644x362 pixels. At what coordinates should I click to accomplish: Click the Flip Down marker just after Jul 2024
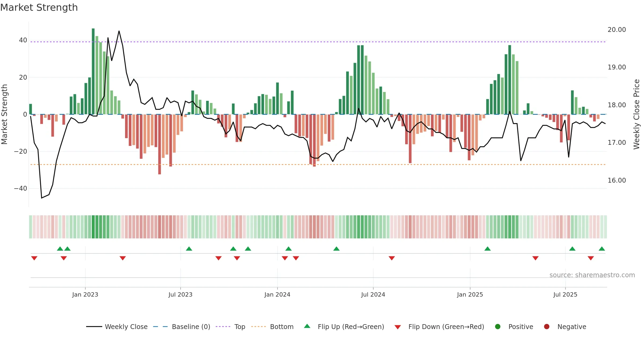(392, 258)
